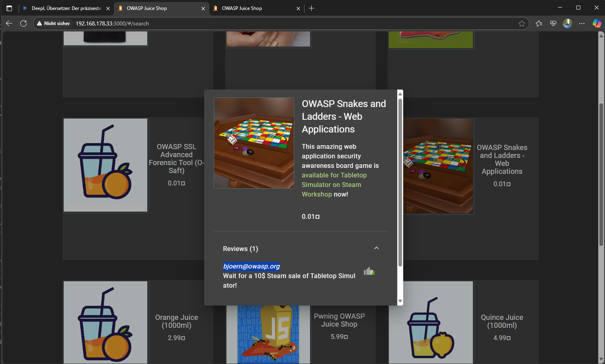Click the dialog scrollbar down arrow
The image size is (605, 364).
coord(400,301)
